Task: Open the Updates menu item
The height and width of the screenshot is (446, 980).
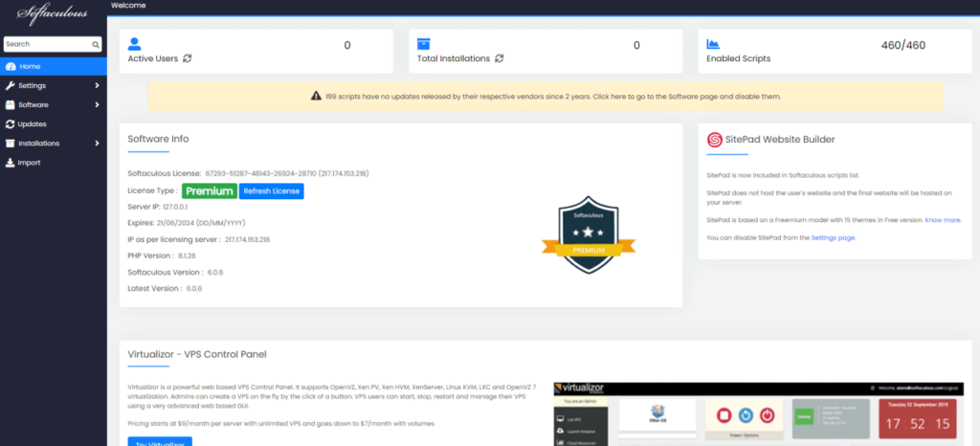Action: click(54, 124)
